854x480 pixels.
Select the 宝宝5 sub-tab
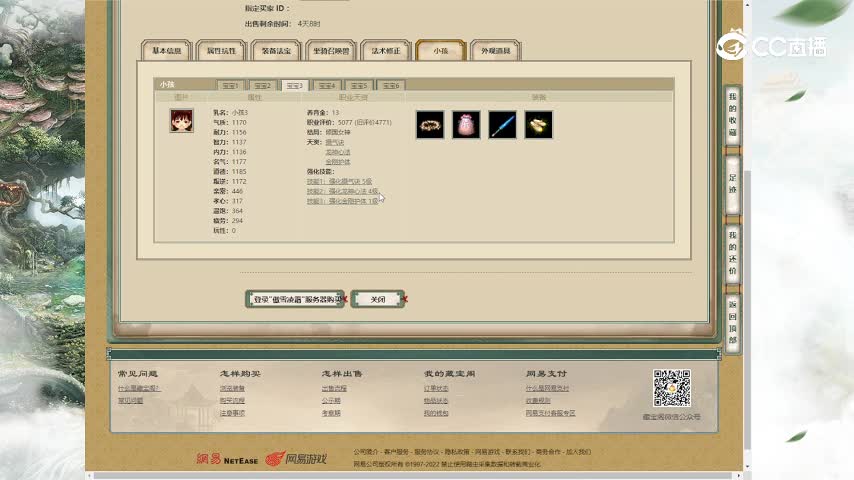tap(359, 86)
